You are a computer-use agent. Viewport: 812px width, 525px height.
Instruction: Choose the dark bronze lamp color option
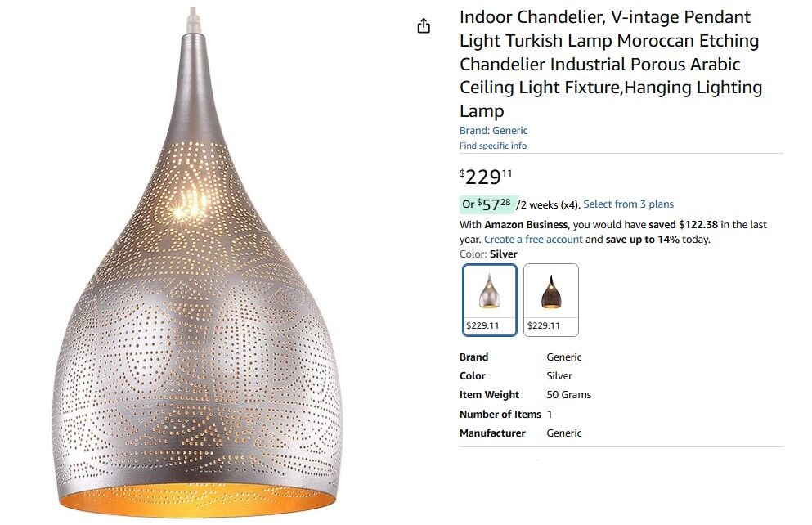pos(550,299)
